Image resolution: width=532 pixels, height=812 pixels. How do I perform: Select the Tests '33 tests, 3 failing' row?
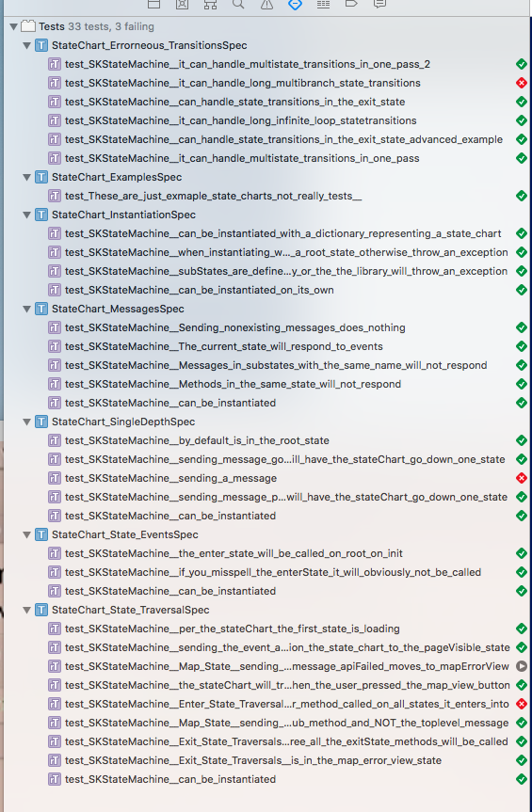pos(266,26)
